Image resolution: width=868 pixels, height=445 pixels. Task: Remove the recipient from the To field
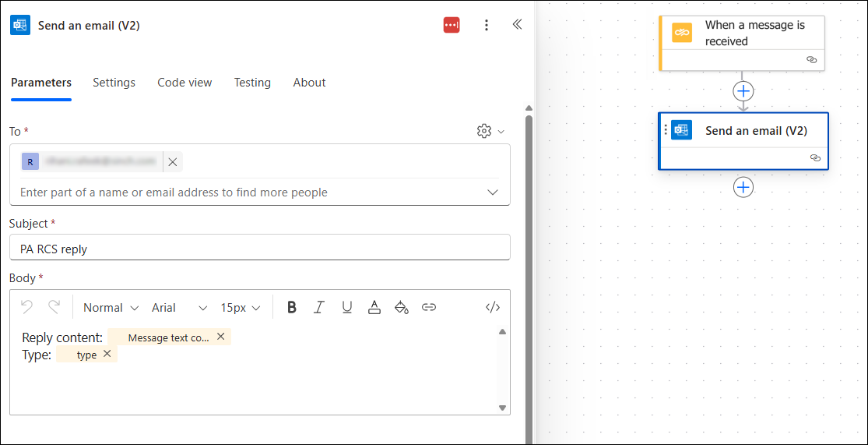173,162
